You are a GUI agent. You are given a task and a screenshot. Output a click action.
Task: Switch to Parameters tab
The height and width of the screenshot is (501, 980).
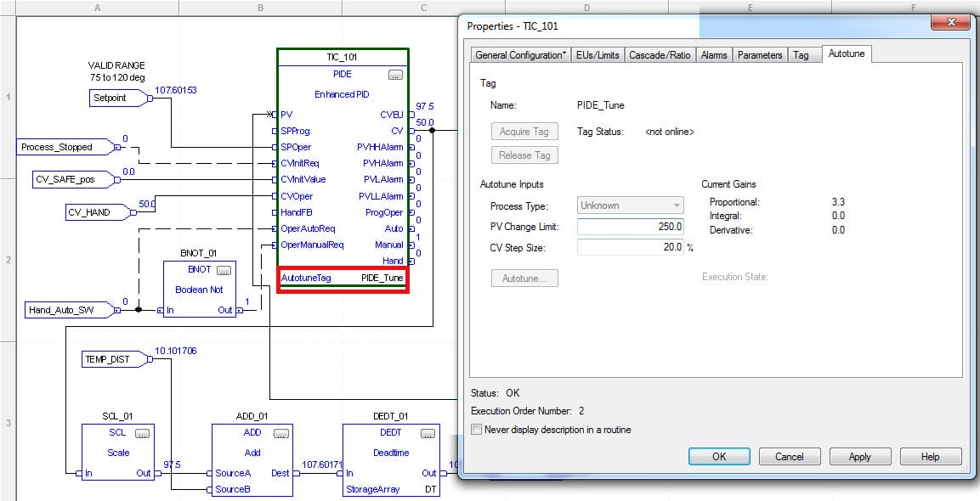tap(759, 55)
